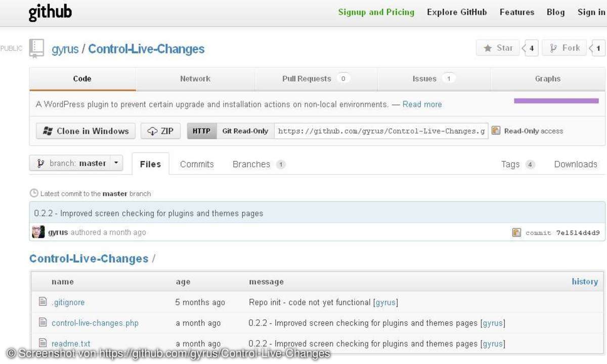Click the clipboard icon beside the clone URL

coord(496,130)
